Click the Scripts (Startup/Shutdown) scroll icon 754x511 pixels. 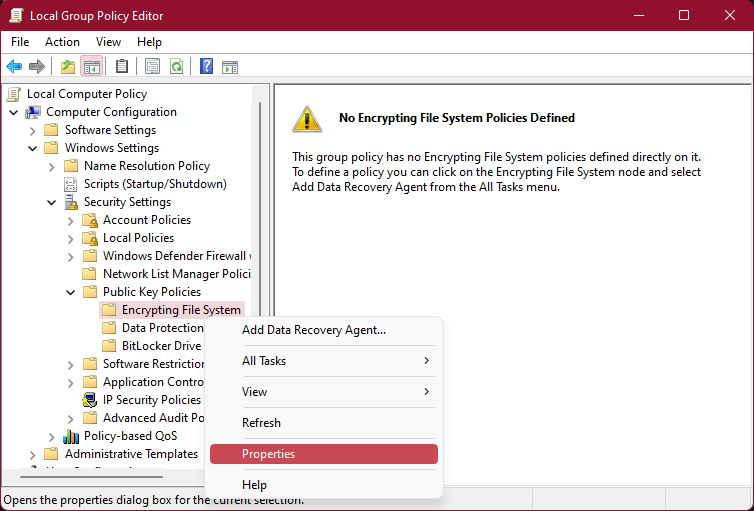click(x=71, y=184)
